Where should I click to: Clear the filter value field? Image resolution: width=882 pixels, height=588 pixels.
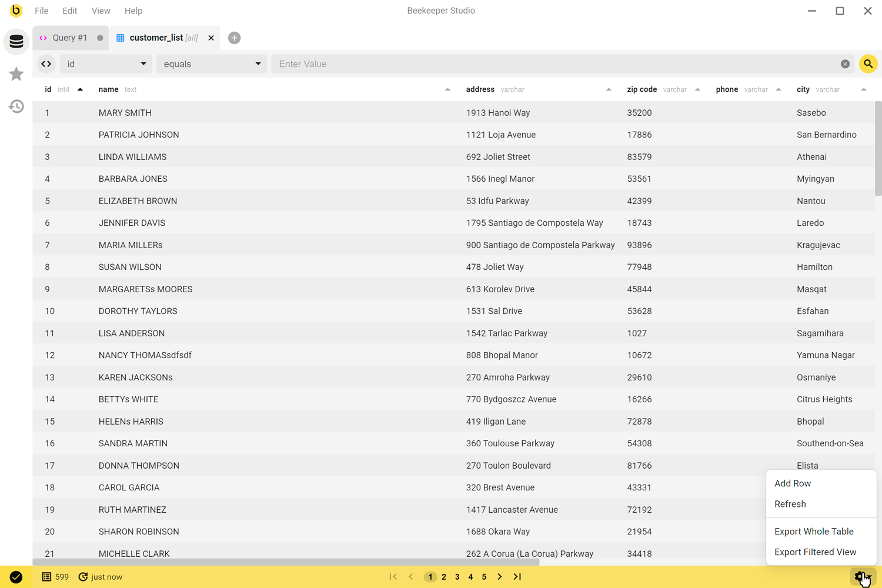tap(845, 64)
